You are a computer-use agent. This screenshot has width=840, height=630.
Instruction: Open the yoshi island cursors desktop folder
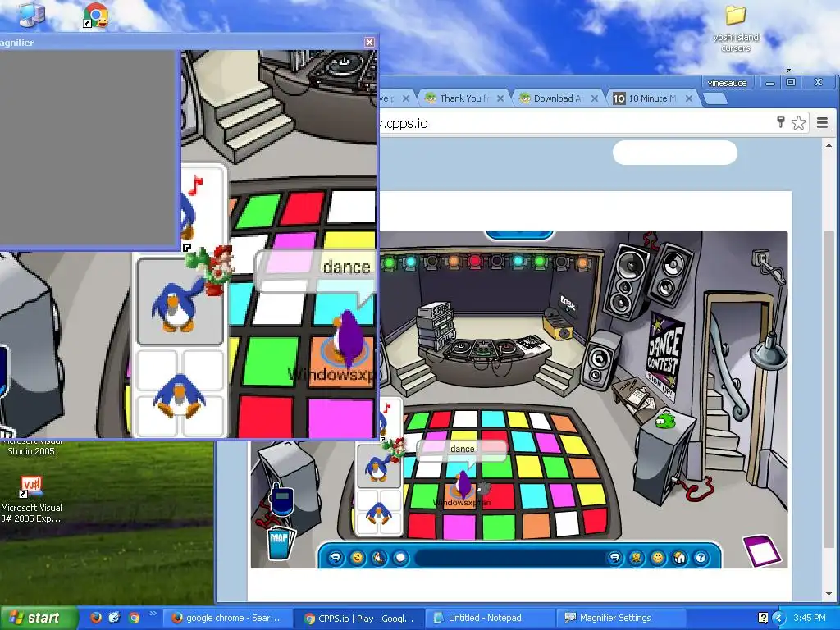pos(736,29)
